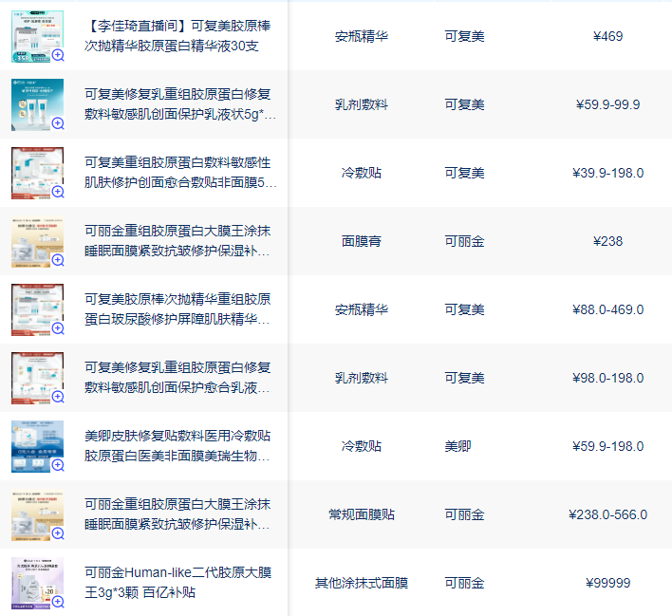Open thumbnail of ¥238.0-566.0 可丽金 product
The height and width of the screenshot is (616, 672).
(x=37, y=514)
